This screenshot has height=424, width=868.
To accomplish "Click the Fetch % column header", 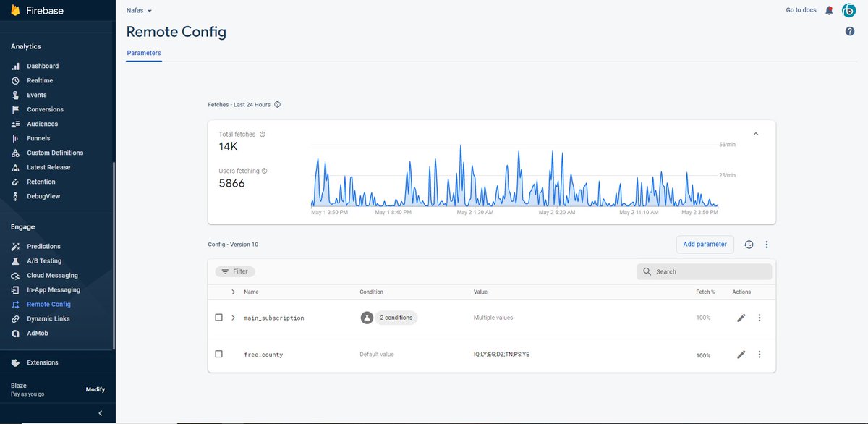I will 705,292.
